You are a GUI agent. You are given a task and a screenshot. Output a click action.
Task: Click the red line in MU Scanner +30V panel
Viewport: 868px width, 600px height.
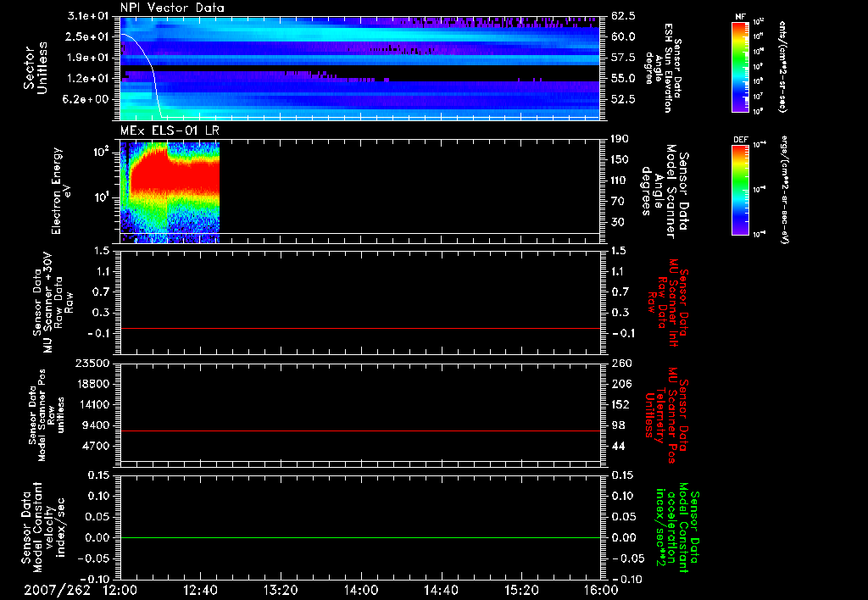tap(359, 328)
